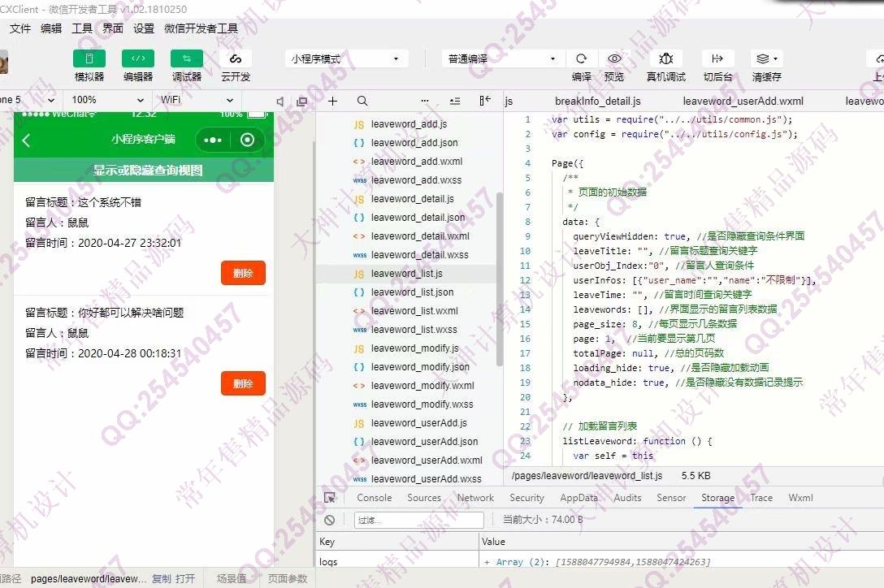Screen dimensions: 884x588
Task: Open the Wxml devtools tab
Action: [x=800, y=498]
